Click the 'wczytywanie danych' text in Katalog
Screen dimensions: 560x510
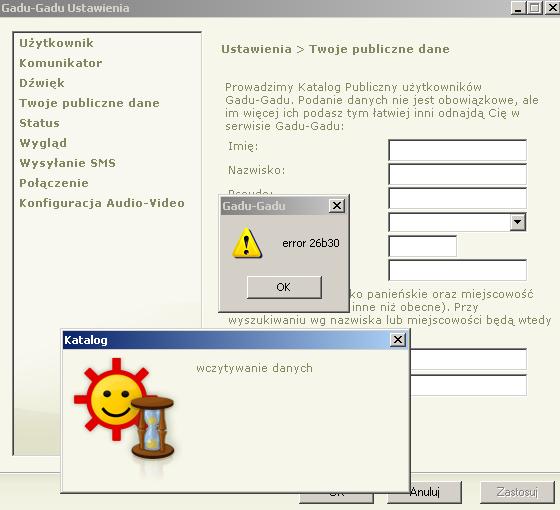point(254,368)
